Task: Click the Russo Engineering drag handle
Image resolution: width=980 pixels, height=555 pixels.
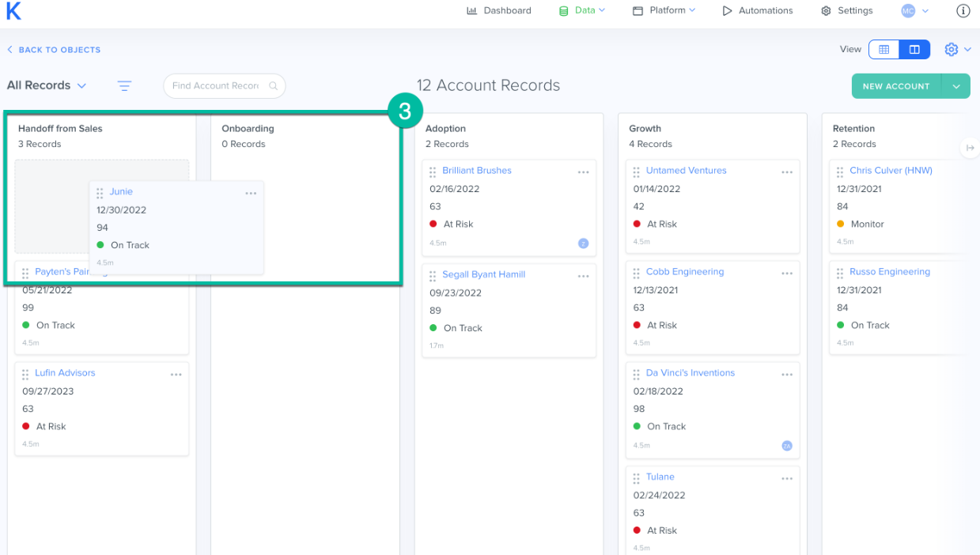Action: coord(840,273)
